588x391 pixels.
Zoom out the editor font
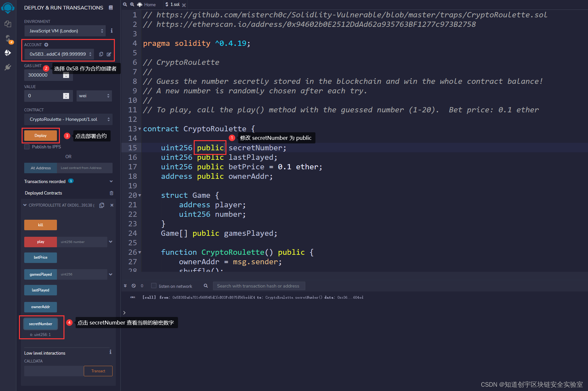tap(125, 5)
